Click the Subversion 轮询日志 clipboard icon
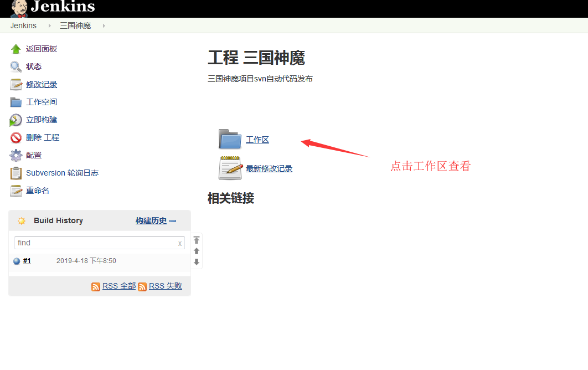 point(16,173)
